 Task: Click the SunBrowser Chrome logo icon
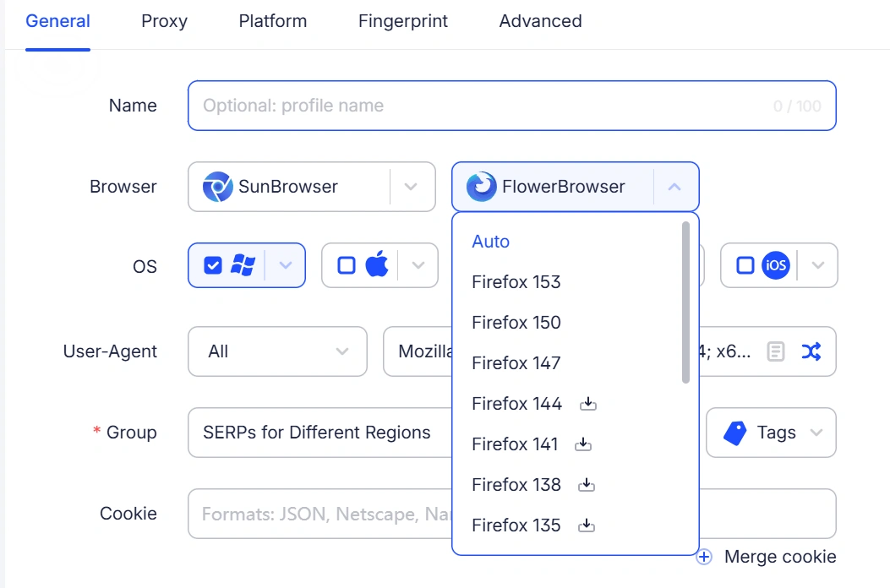218,187
